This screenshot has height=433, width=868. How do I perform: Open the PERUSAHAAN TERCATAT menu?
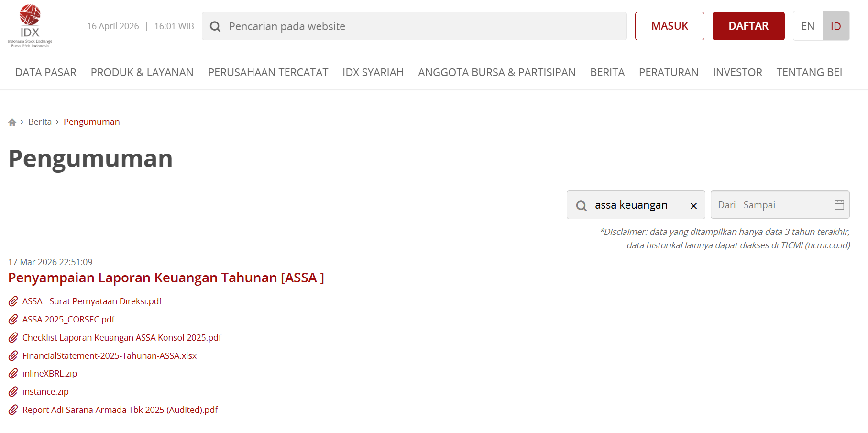pos(268,72)
